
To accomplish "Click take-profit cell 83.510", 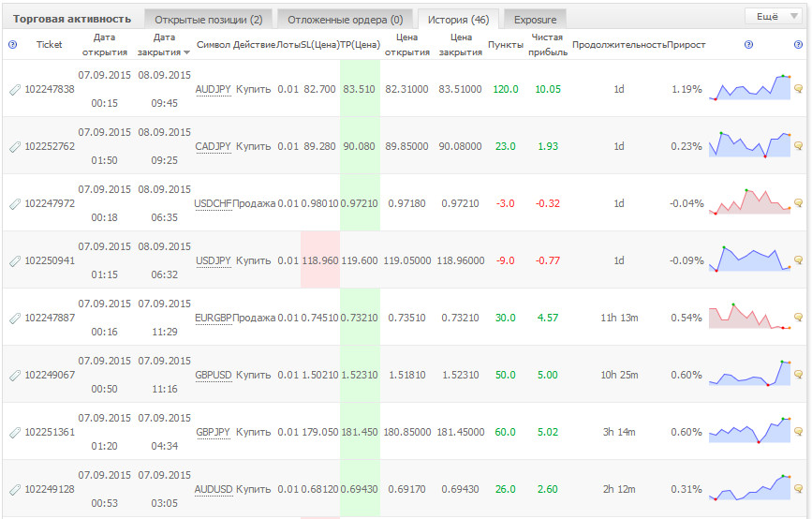I will pos(360,89).
